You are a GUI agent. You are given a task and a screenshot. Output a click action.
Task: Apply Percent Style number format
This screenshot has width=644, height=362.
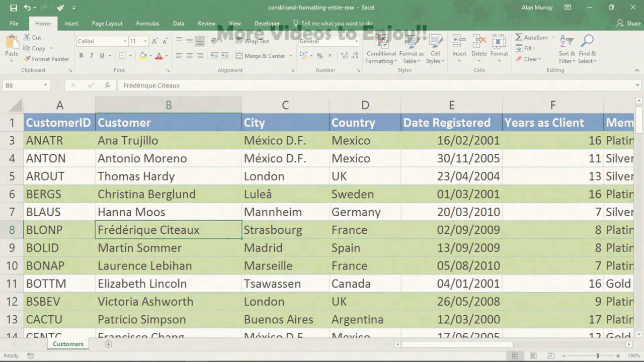coord(320,56)
